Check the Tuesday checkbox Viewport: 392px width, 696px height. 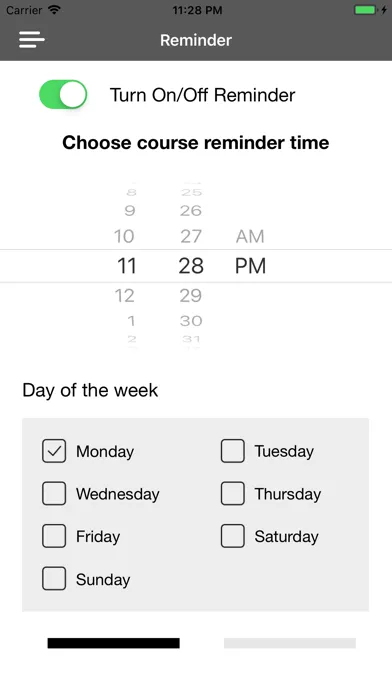(x=233, y=451)
